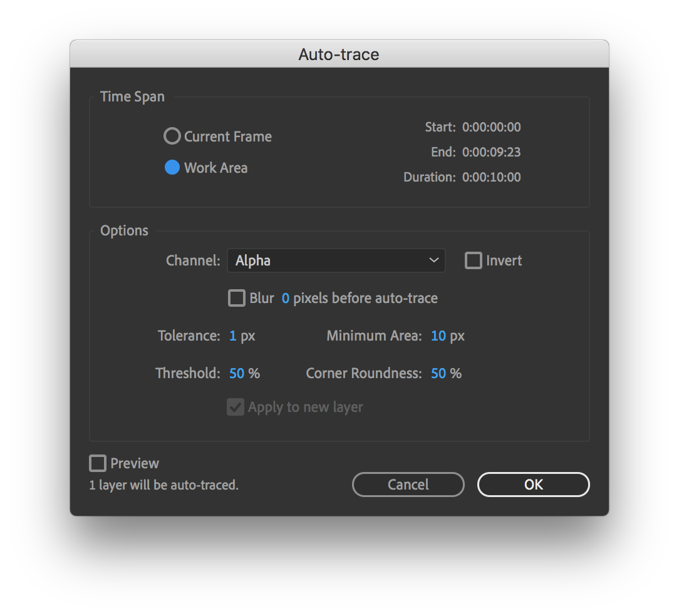Click the blur pixels value
The height and width of the screenshot is (616, 679).
[285, 298]
